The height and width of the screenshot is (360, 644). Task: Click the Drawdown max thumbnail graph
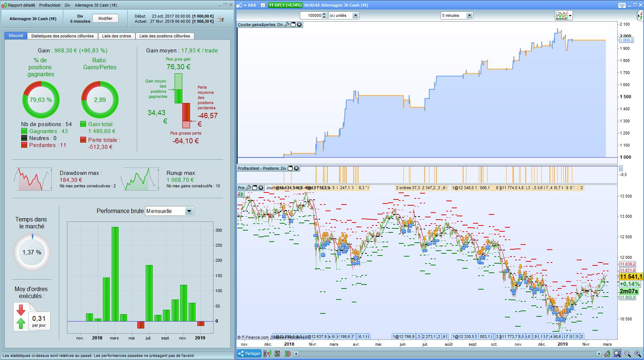(33, 179)
